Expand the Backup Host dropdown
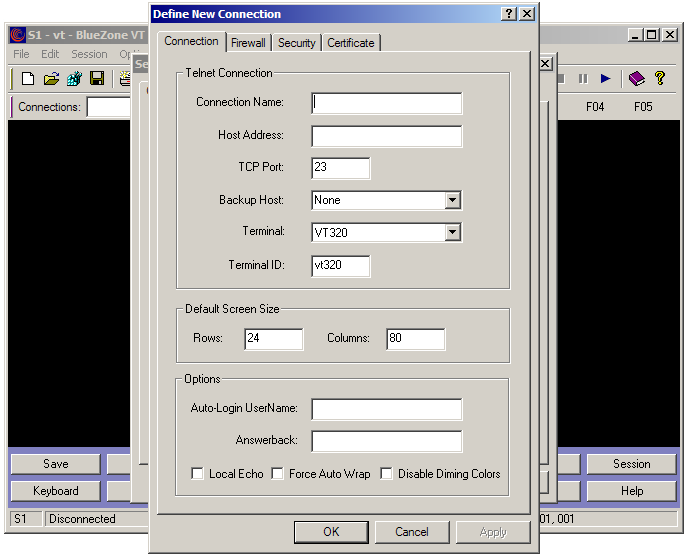 coord(453,200)
